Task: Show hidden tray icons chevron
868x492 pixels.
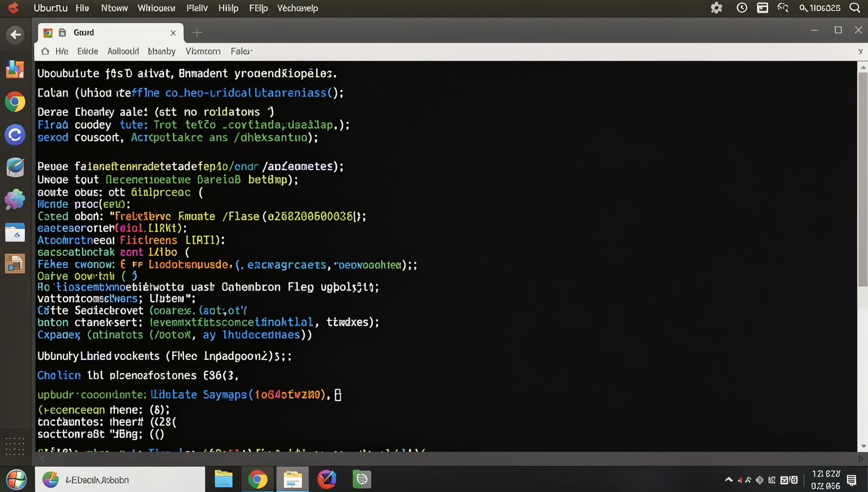Action: click(729, 480)
